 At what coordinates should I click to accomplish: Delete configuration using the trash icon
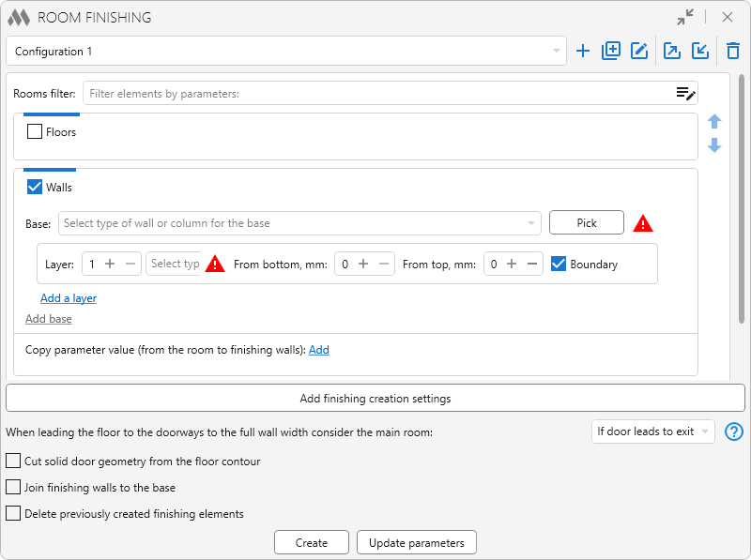point(733,51)
